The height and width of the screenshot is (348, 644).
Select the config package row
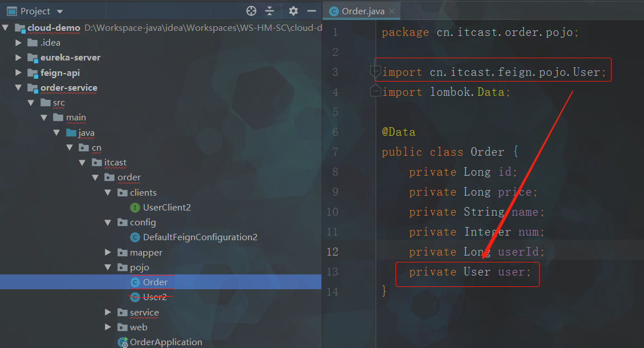coord(161,222)
